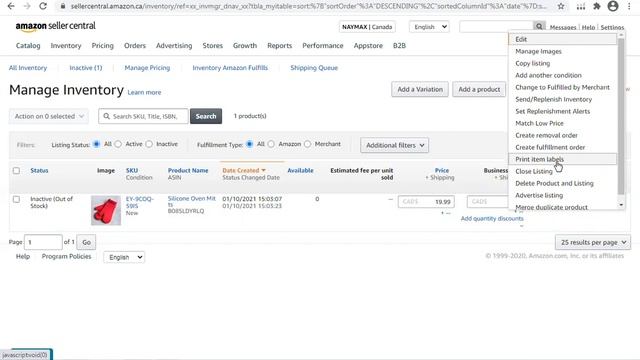Open Inventory Amazon Fulfills tab
This screenshot has width=640, height=360.
[230, 68]
